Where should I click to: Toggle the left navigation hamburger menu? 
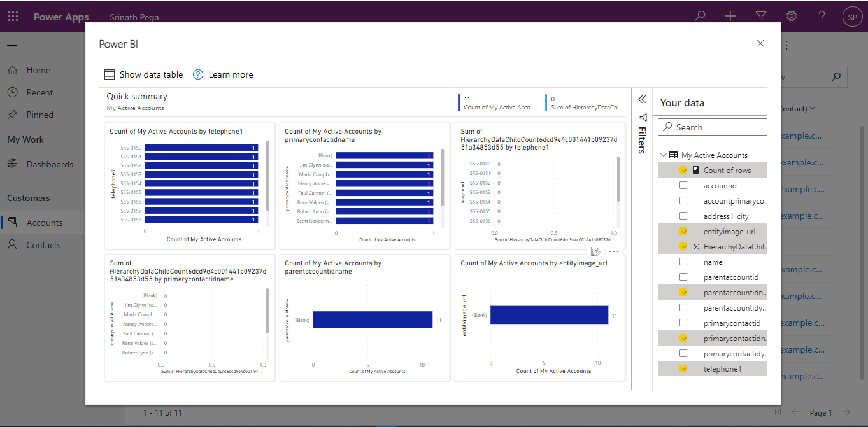coord(12,45)
